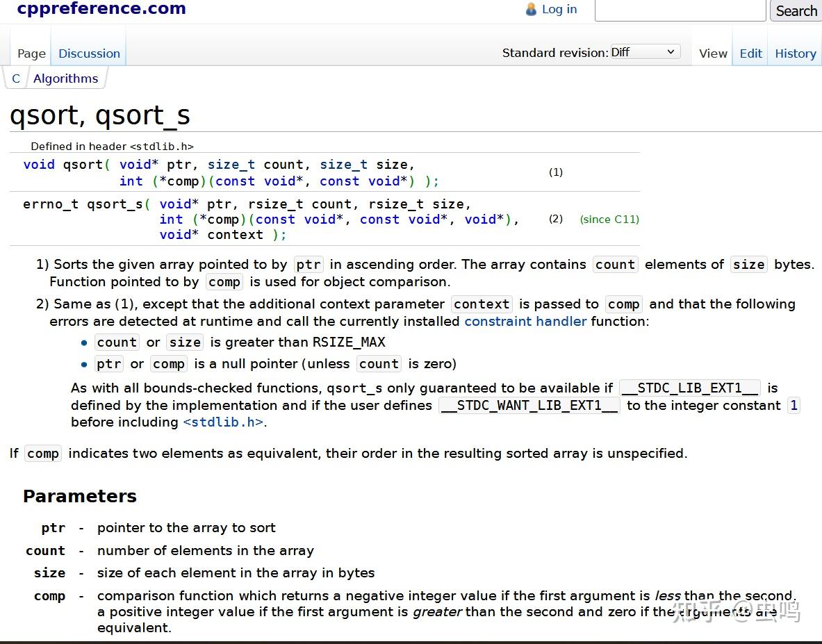Click the qsort, qsort_s page heading
The image size is (822, 644).
click(100, 115)
